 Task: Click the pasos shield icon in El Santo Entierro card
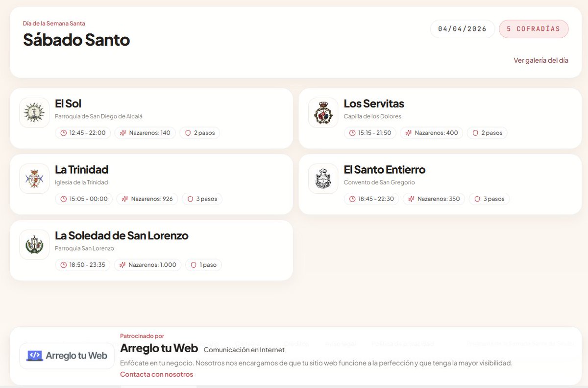pyautogui.click(x=477, y=199)
